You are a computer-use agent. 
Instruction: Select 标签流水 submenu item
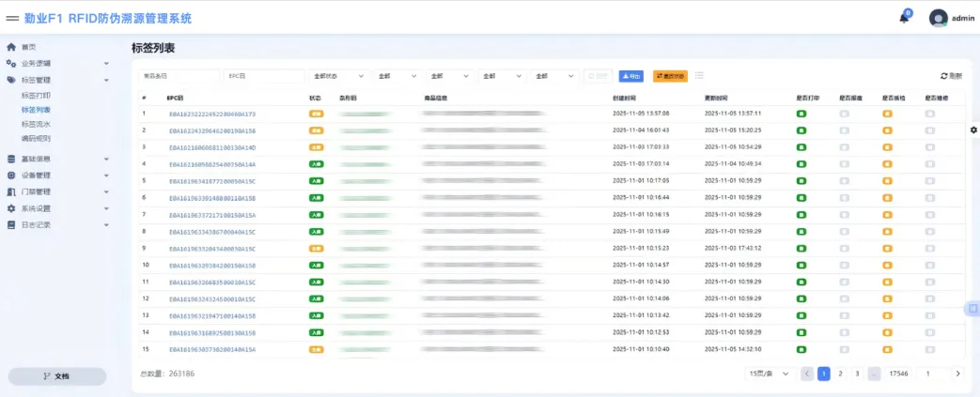tap(36, 124)
